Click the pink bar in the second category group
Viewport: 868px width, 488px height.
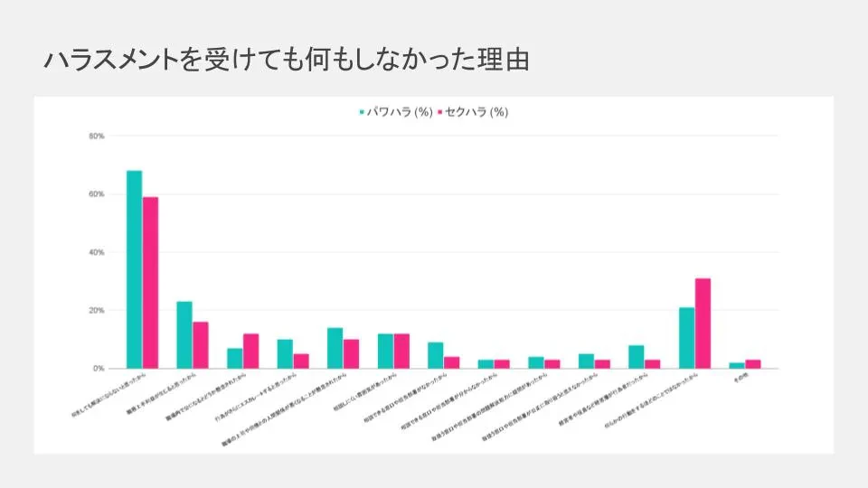pos(201,344)
